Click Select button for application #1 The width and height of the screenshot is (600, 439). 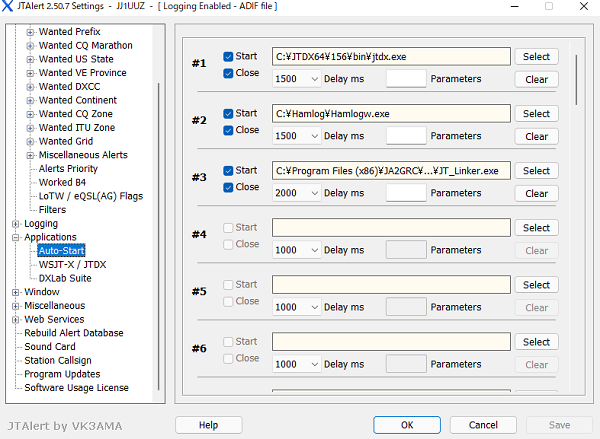coord(536,57)
